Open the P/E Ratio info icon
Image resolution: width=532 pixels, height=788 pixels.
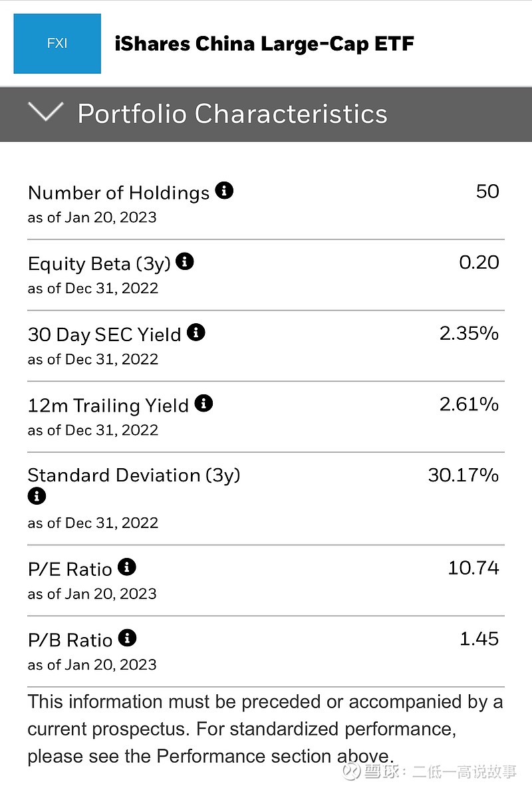(126, 568)
